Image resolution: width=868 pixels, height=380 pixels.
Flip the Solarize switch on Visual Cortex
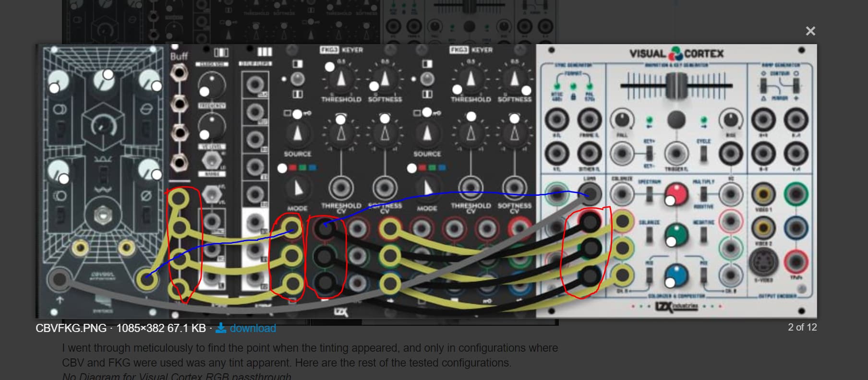649,235
